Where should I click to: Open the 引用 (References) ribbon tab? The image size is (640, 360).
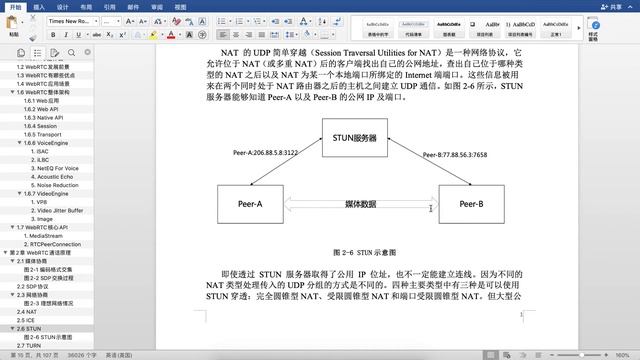tap(109, 7)
